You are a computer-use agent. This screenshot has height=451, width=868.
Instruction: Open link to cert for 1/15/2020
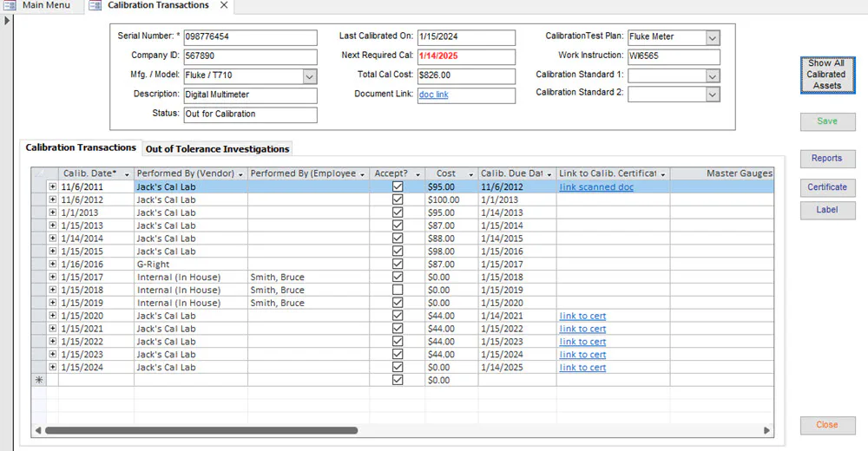point(582,316)
